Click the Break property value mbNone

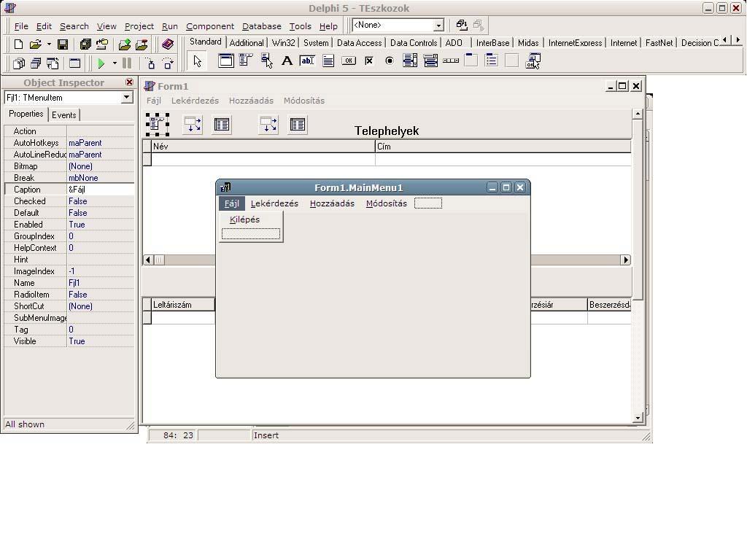pos(101,178)
